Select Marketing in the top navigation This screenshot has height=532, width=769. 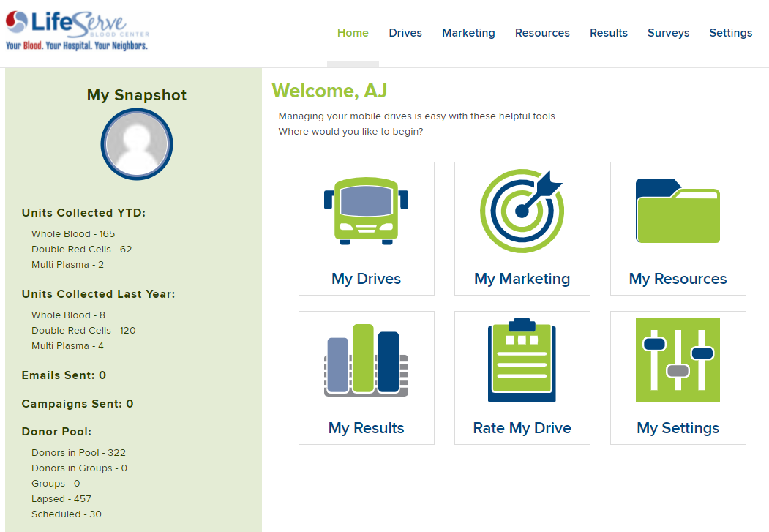pos(468,33)
